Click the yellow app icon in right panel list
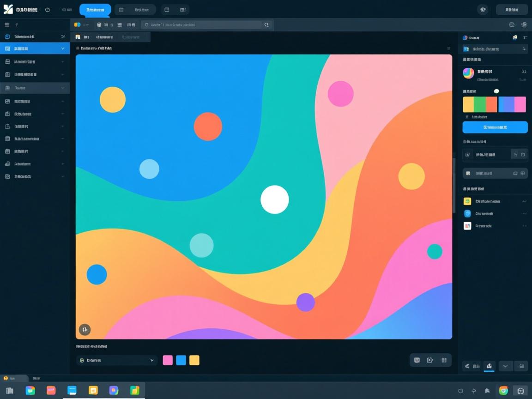The image size is (532, 399). coord(467,201)
